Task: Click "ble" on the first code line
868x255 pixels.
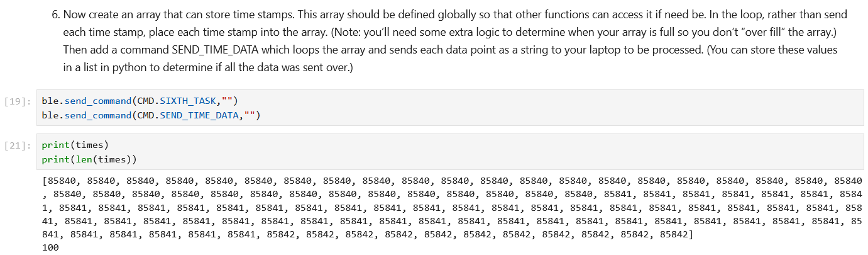Action: [49, 101]
